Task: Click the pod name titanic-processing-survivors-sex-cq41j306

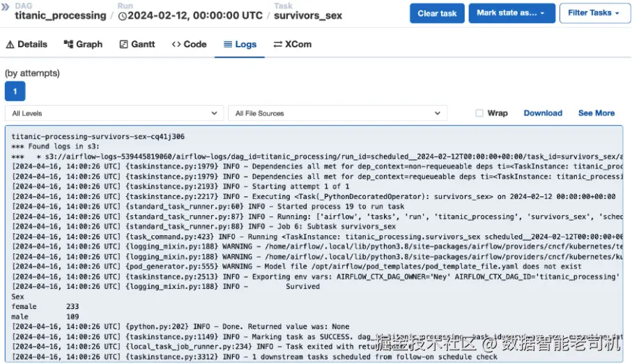Action: click(98, 136)
